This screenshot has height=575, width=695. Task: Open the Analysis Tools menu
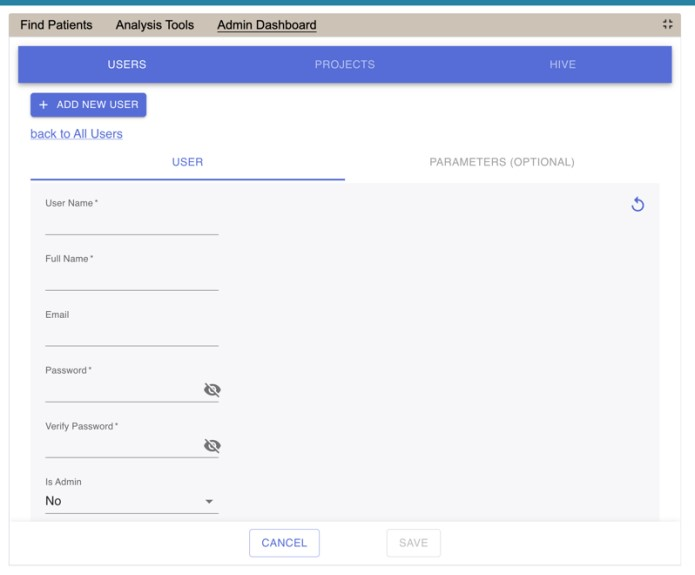(155, 25)
